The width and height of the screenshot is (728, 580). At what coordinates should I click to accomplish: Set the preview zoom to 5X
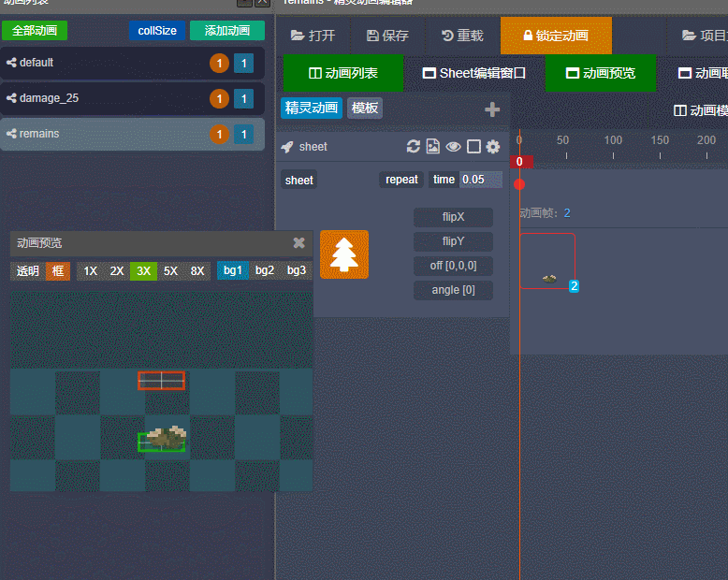pyautogui.click(x=170, y=271)
